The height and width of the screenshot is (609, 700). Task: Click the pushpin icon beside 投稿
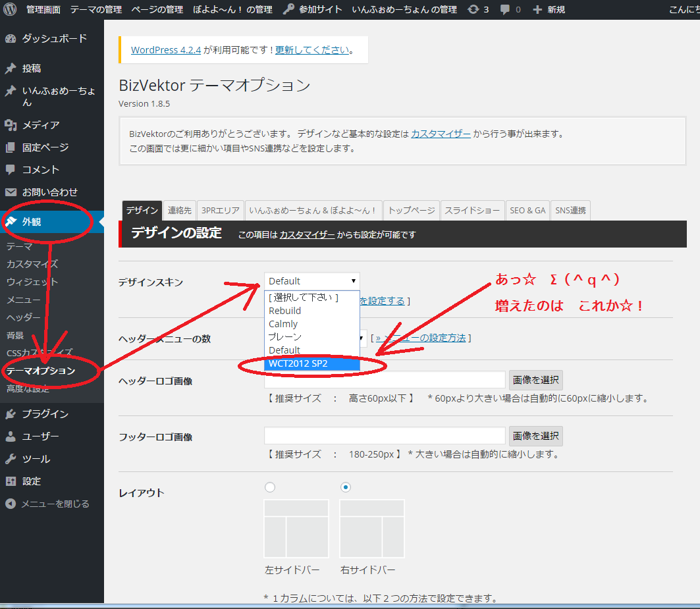point(11,68)
